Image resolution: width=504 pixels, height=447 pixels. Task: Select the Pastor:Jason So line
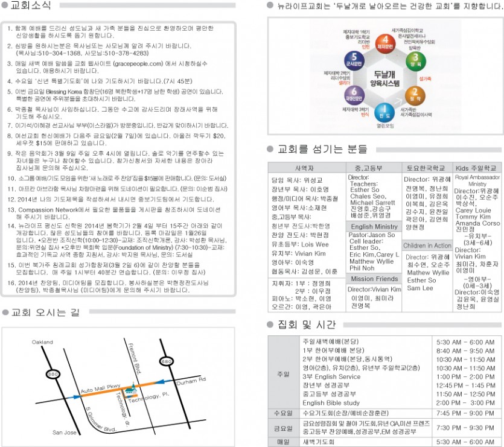pos(372,235)
